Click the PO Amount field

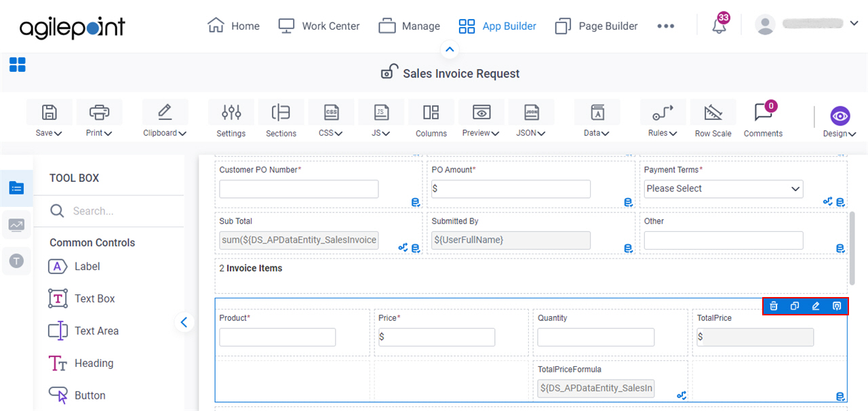pyautogui.click(x=511, y=189)
